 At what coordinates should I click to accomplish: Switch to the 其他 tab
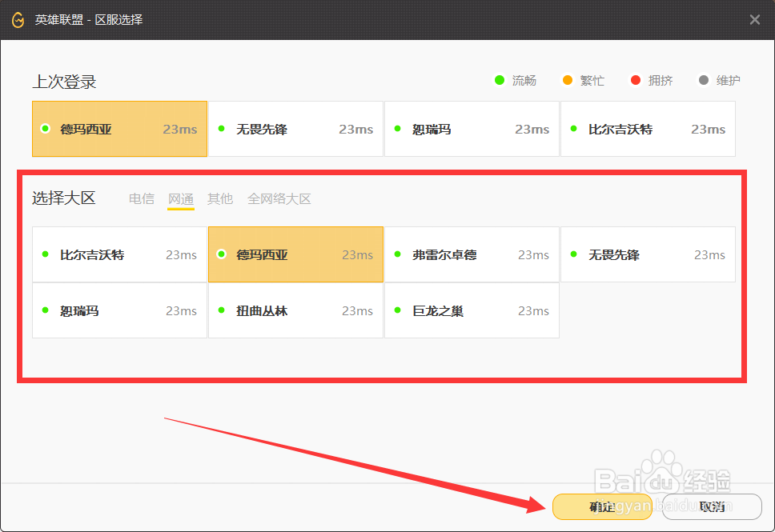[x=219, y=198]
